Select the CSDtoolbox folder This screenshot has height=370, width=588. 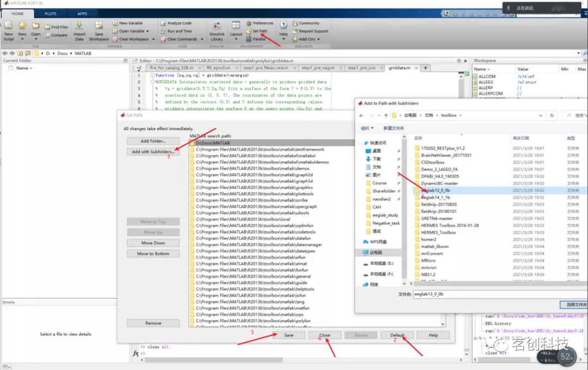click(x=432, y=162)
